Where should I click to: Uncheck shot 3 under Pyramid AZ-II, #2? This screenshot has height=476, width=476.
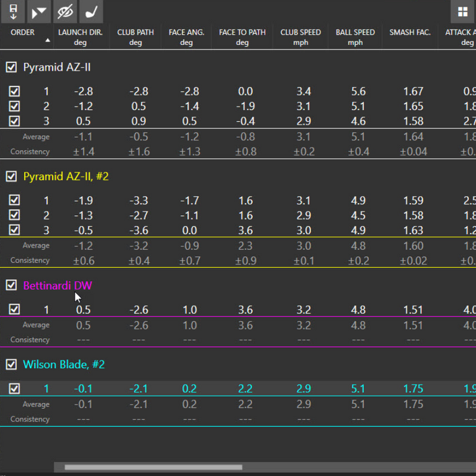click(x=15, y=230)
